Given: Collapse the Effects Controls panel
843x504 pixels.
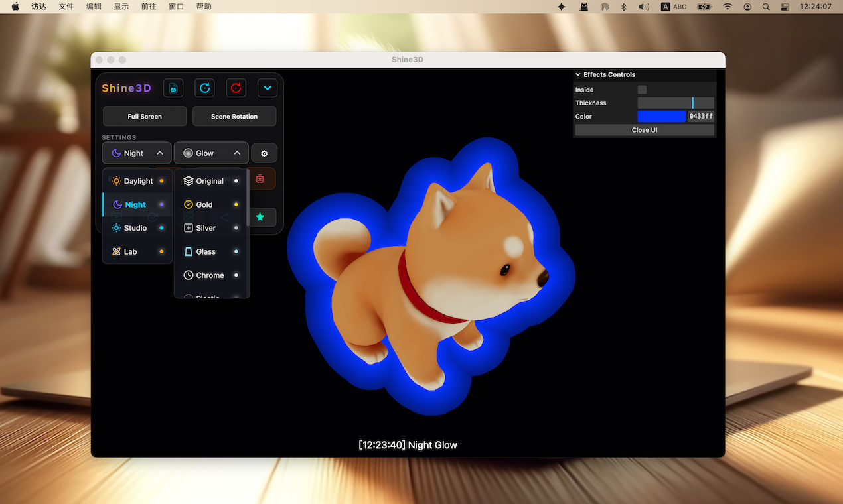Looking at the screenshot, I should click(x=577, y=74).
